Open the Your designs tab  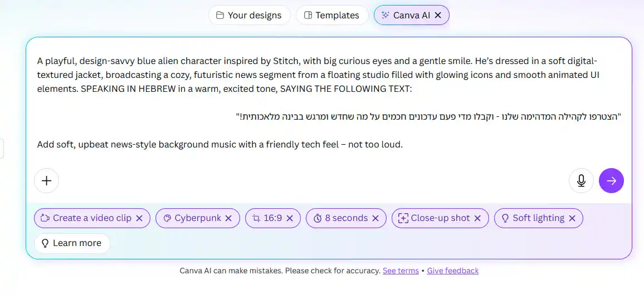tap(250, 15)
